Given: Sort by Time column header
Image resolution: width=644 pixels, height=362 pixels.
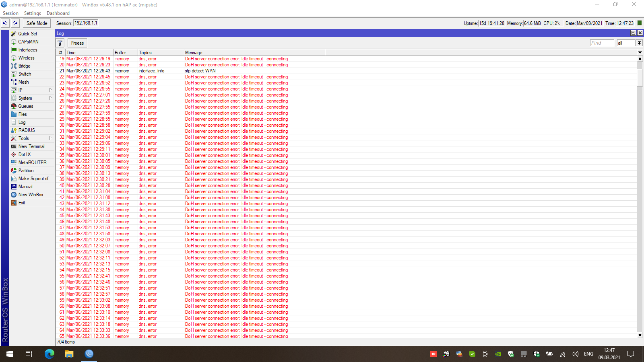Looking at the screenshot, I should click(89, 53).
